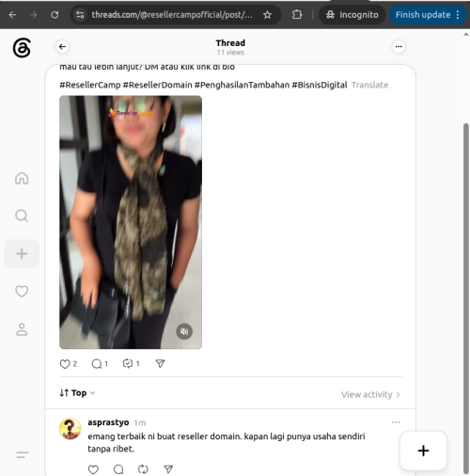The image size is (470, 476).
Task: Share asprastyo's reply
Action: pos(168,469)
